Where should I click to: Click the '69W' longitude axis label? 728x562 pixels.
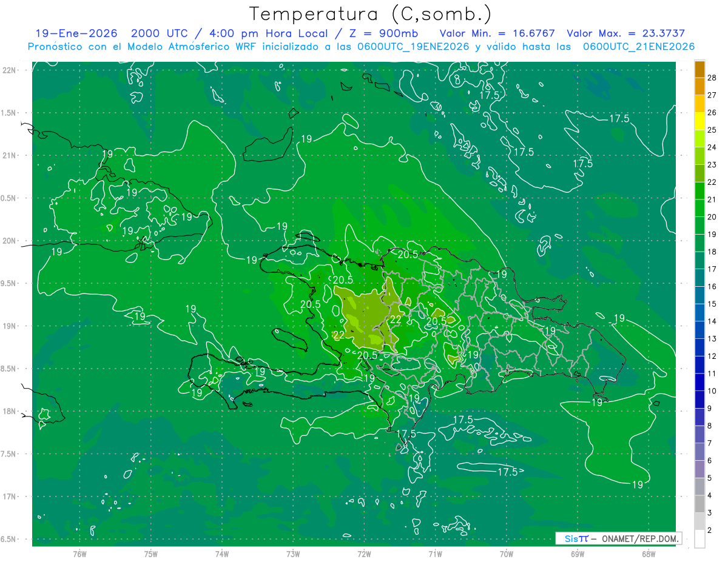coord(578,554)
